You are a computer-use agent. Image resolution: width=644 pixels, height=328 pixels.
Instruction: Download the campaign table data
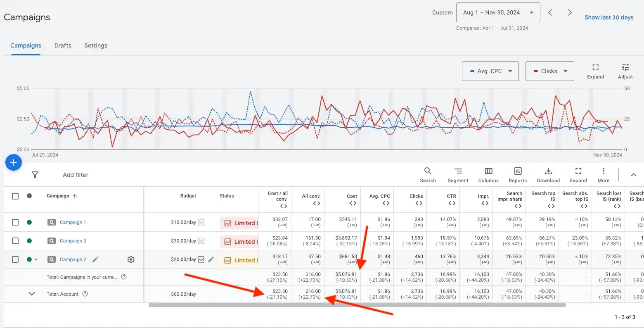point(548,175)
